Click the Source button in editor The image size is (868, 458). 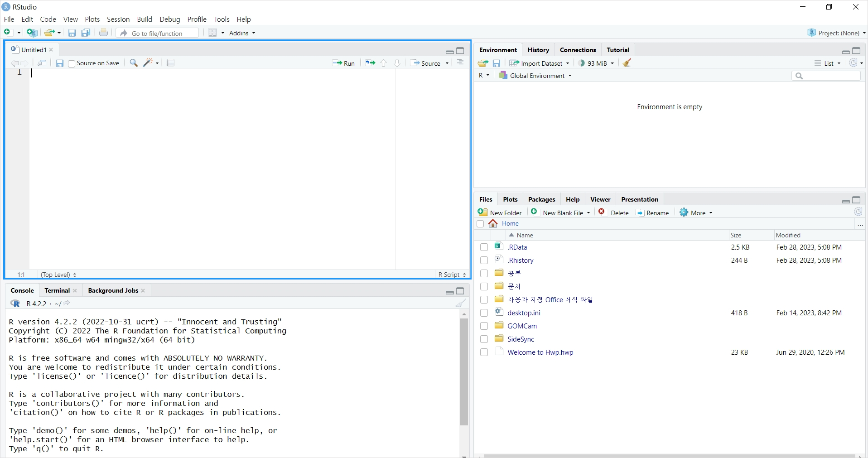425,63
